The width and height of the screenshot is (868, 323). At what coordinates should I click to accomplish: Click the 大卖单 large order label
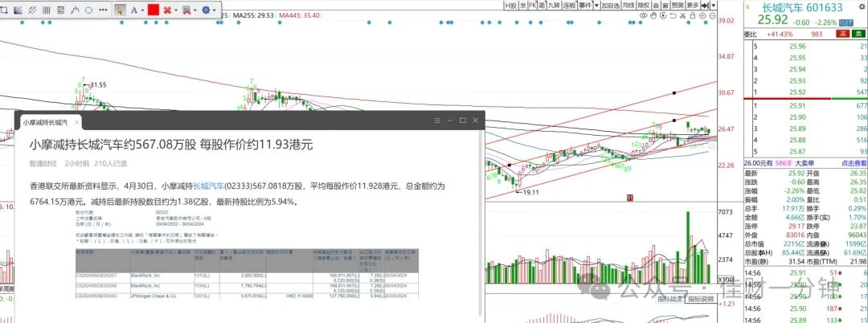[x=804, y=163]
